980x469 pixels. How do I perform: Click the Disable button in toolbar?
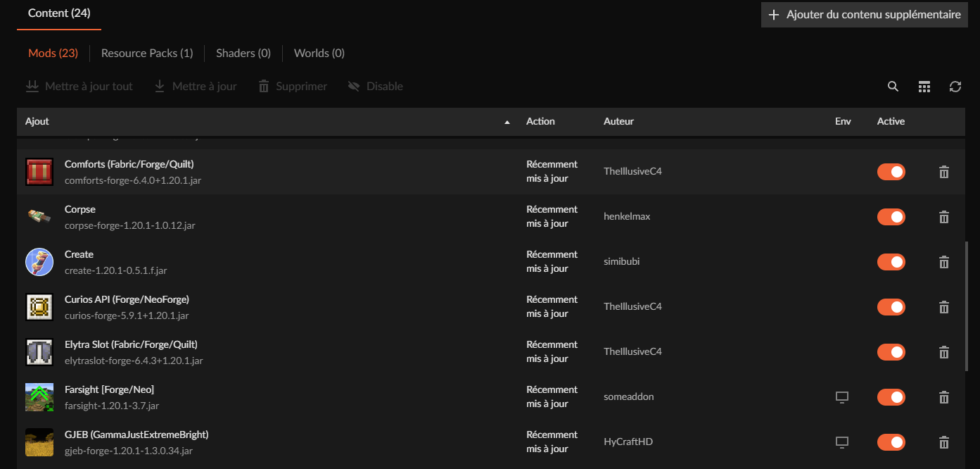(376, 87)
